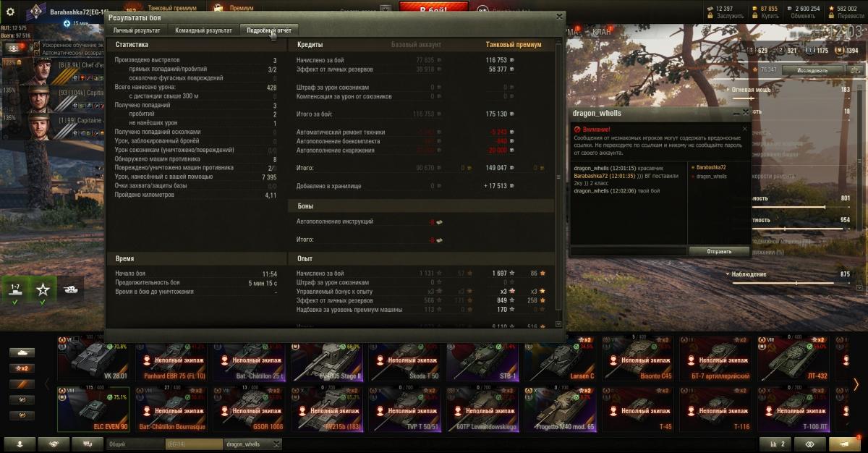Open the session statistics button
868x453 pixels.
(x=775, y=444)
